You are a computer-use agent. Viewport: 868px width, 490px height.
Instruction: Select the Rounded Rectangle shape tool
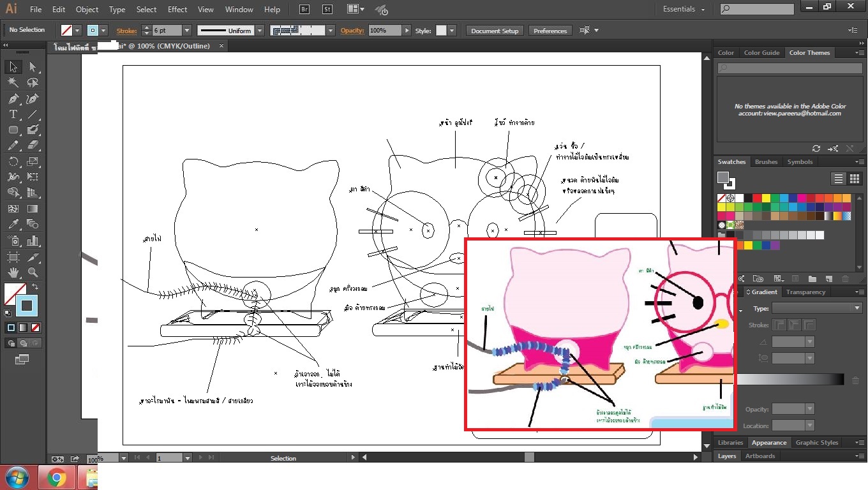[13, 130]
